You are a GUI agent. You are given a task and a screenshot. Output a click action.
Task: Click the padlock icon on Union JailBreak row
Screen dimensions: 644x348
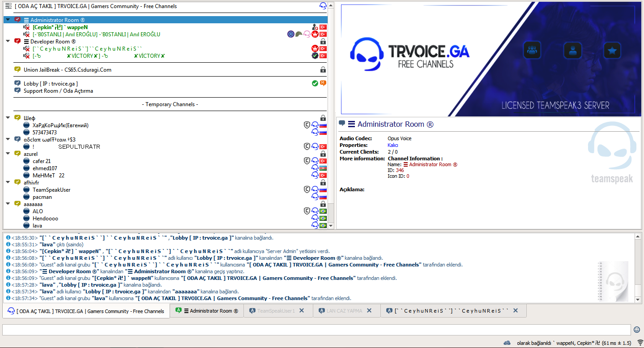pyautogui.click(x=323, y=70)
